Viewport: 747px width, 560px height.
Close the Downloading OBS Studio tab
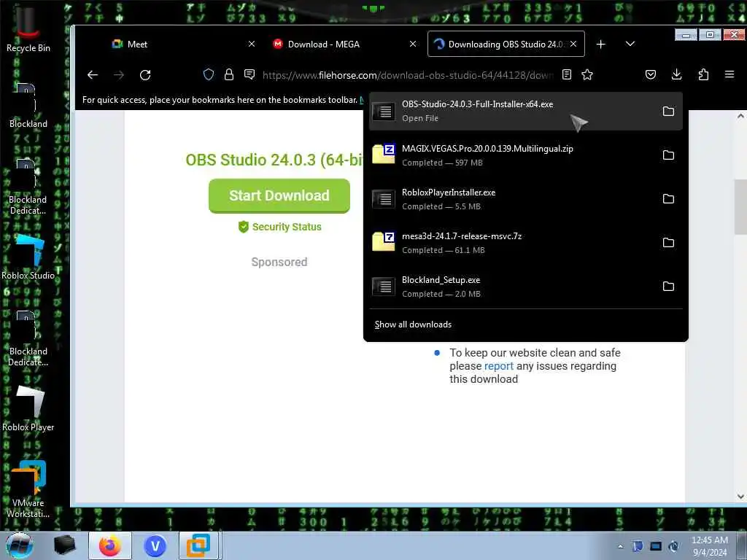(x=573, y=44)
